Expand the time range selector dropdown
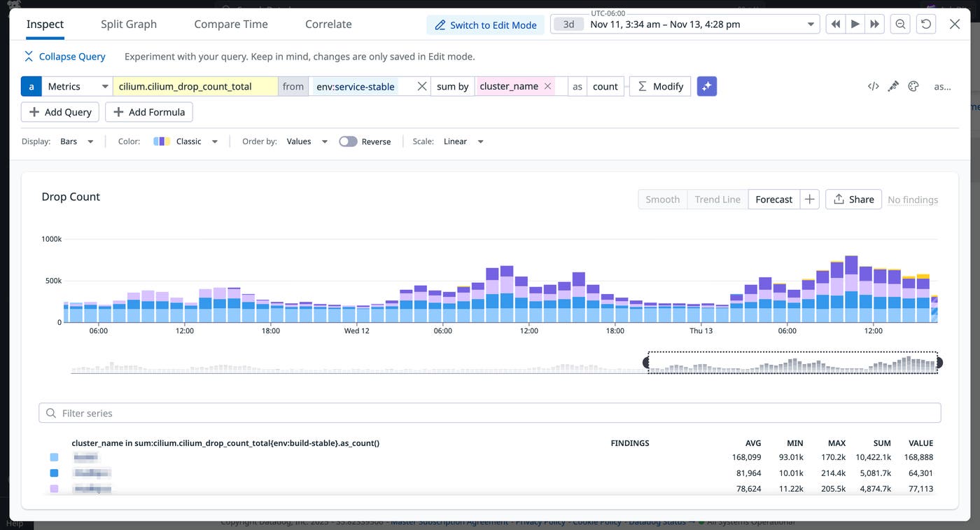 (810, 23)
